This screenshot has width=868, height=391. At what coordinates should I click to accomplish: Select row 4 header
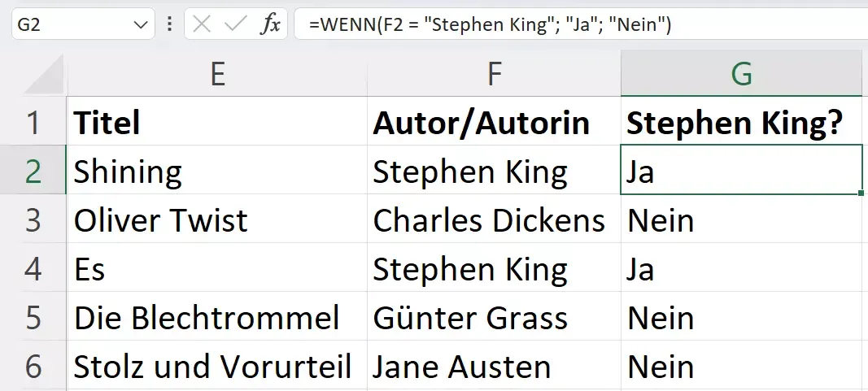33,269
